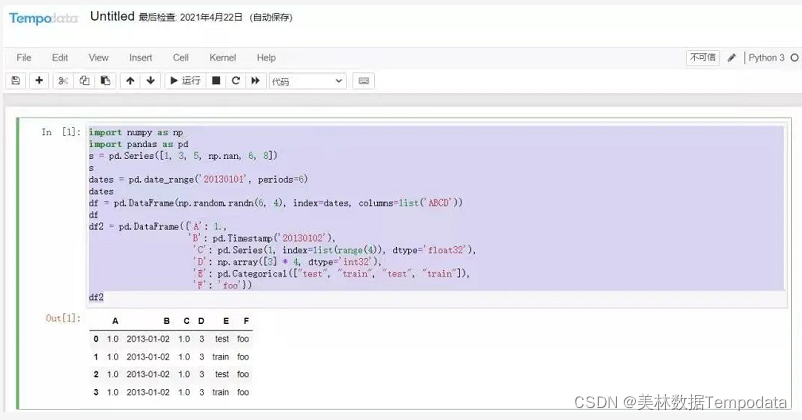Click column header F in output table
The image size is (802, 420).
pyautogui.click(x=246, y=321)
